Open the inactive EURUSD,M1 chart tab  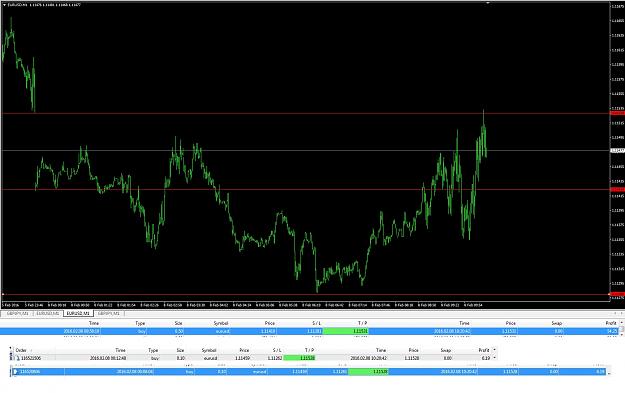coord(48,314)
